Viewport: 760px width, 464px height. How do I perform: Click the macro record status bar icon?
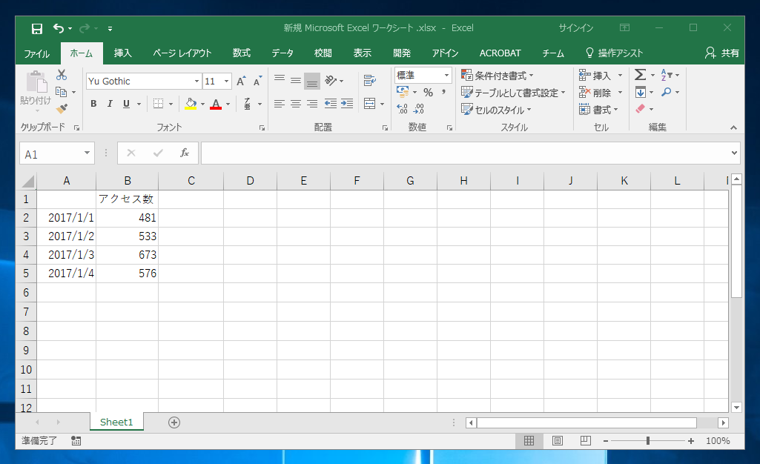[76, 441]
